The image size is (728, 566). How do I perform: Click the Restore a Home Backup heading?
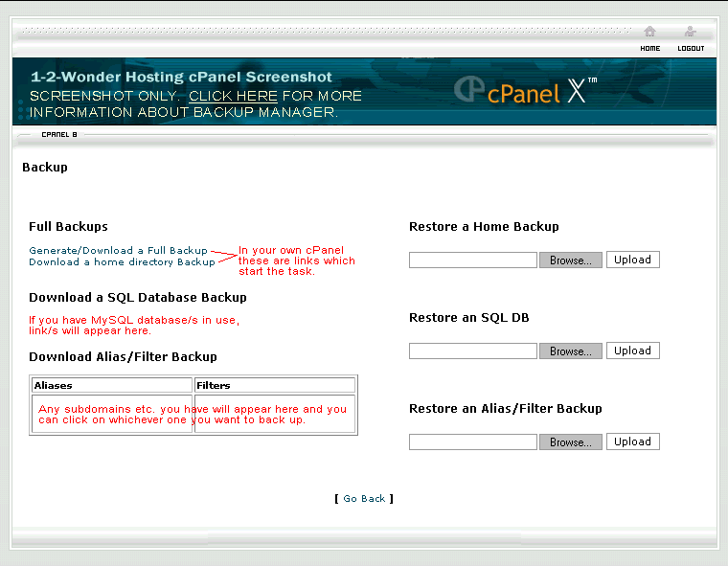click(x=484, y=227)
